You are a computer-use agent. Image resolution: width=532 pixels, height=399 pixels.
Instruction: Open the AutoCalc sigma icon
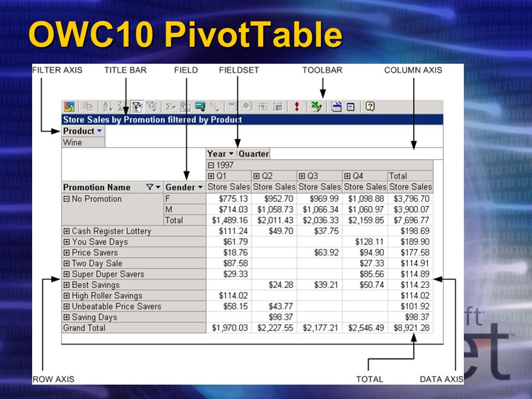point(170,107)
